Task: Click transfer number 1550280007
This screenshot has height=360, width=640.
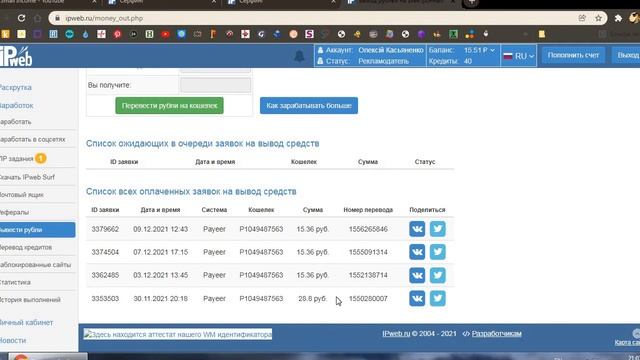Action: point(368,298)
